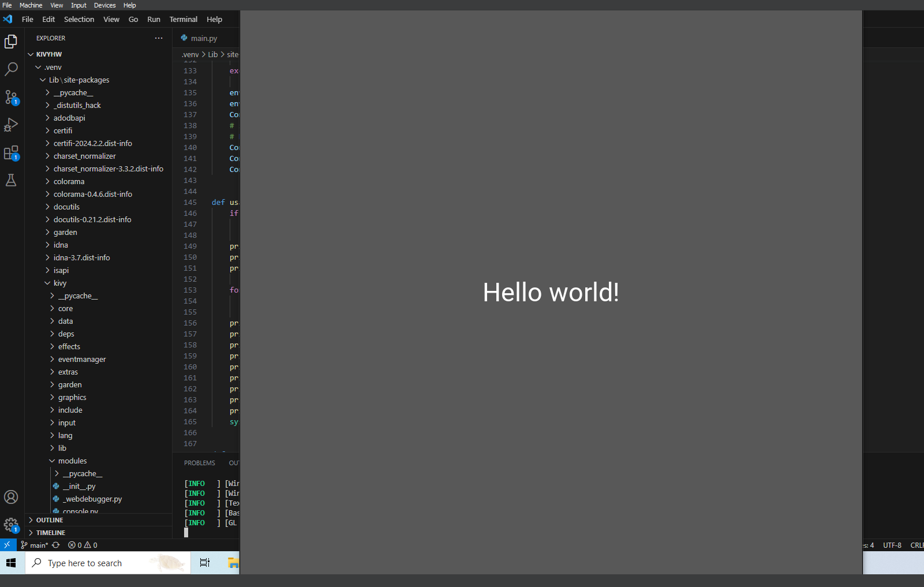This screenshot has height=587, width=924.
Task: Open the Terminal menu
Action: 184,19
